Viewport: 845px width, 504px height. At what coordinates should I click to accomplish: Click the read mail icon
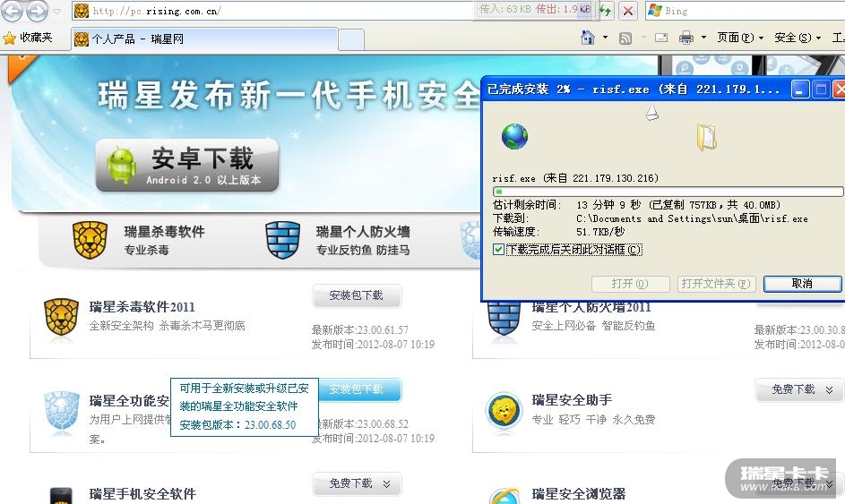(661, 38)
